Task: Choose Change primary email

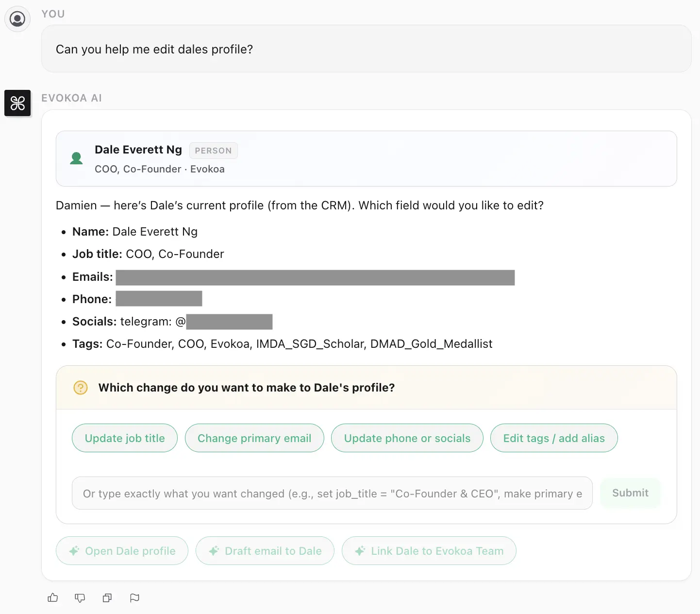Action: (x=254, y=438)
